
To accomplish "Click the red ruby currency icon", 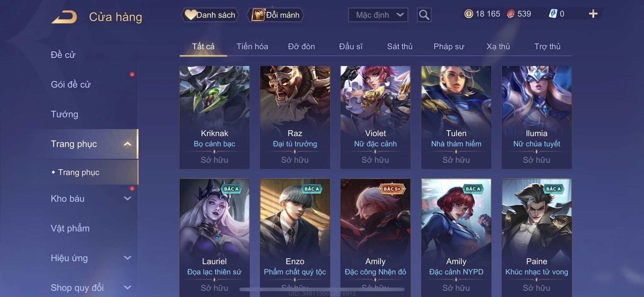I will [x=511, y=14].
